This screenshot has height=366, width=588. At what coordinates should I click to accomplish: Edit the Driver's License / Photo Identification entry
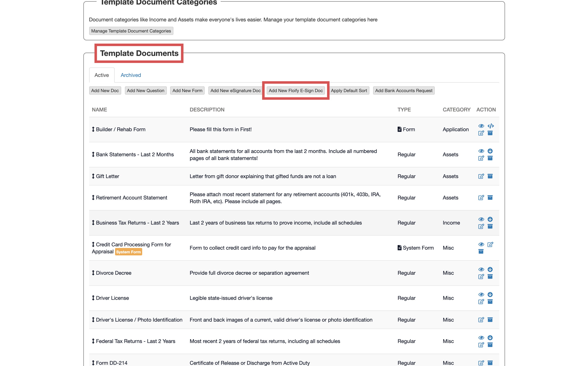481,320
